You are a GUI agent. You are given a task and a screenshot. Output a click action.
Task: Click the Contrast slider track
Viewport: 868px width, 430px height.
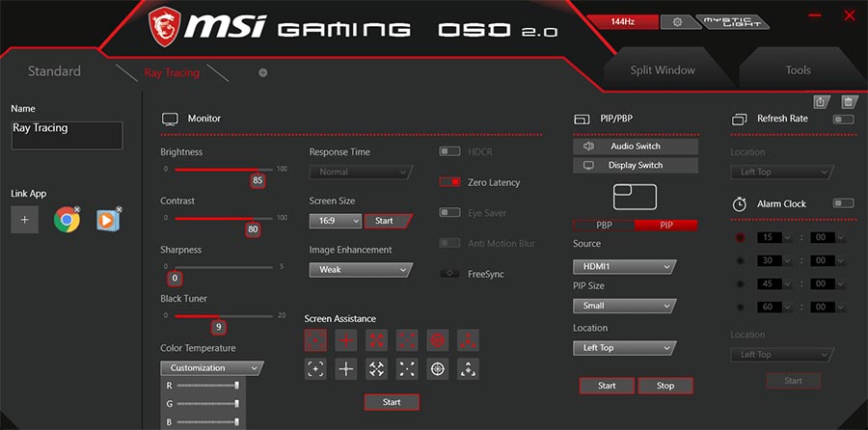(224, 218)
